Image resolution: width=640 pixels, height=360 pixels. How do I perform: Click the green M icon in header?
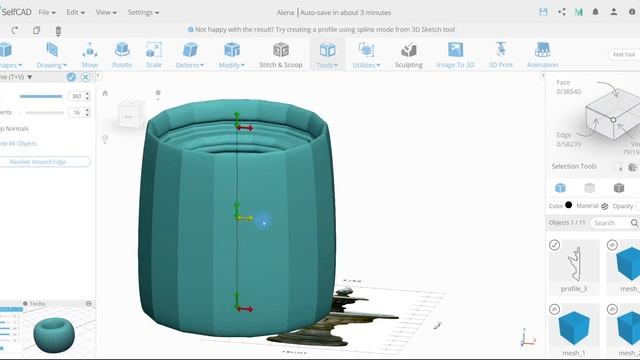pos(578,12)
